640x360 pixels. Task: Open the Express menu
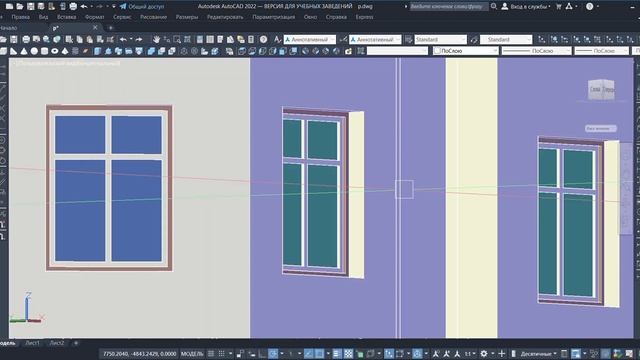[364, 17]
